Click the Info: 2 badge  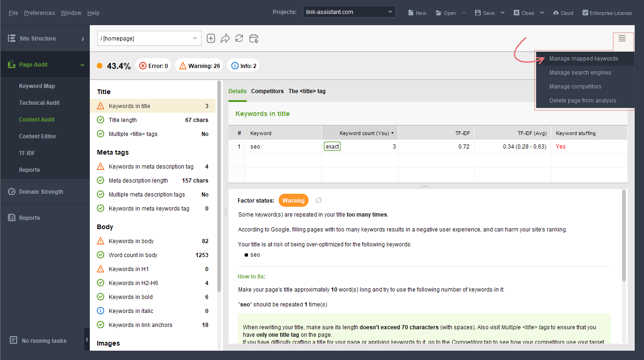(243, 66)
